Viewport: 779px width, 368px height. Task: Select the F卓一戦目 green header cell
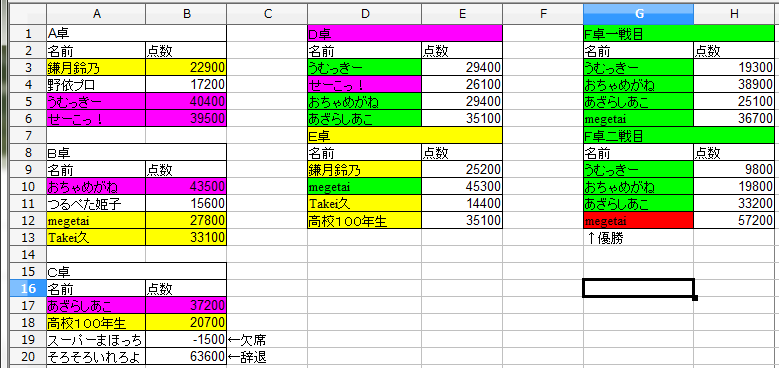679,34
